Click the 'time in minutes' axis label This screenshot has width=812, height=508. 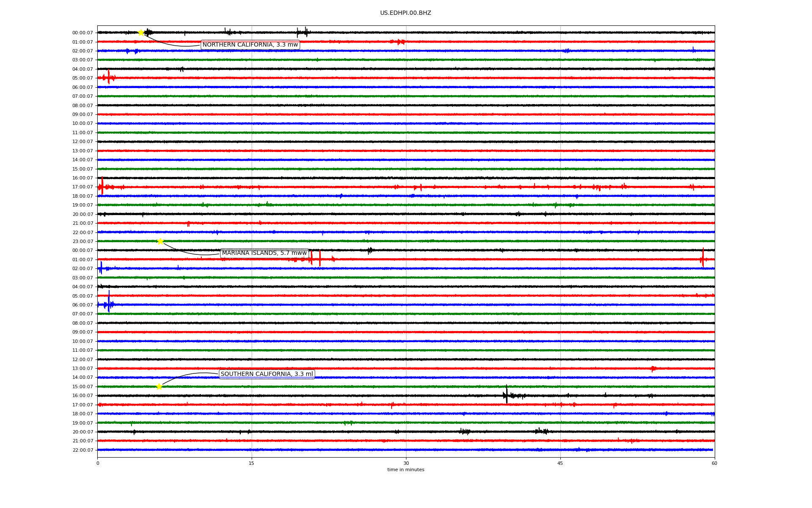tap(405, 470)
